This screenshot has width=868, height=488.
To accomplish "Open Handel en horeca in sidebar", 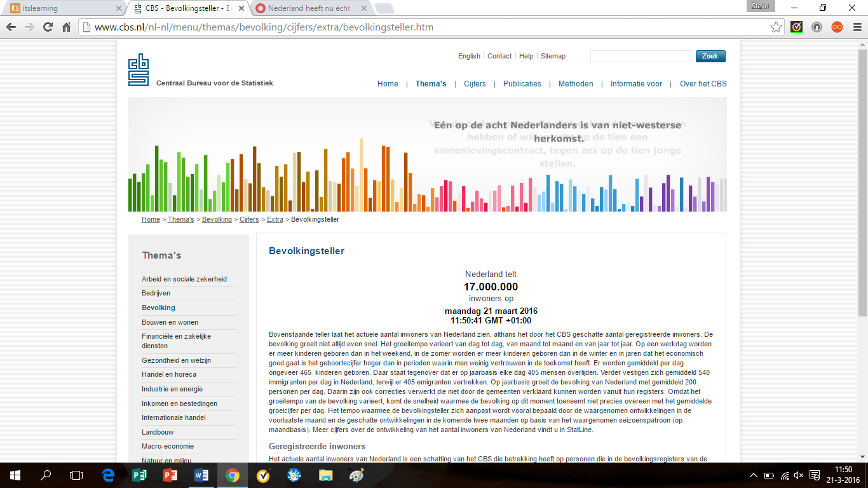I will (169, 374).
